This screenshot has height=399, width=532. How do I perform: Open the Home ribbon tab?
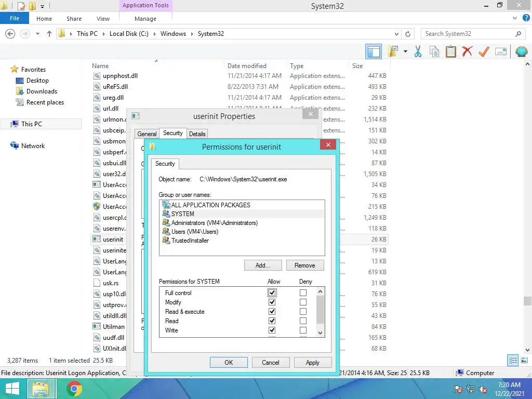[44, 19]
